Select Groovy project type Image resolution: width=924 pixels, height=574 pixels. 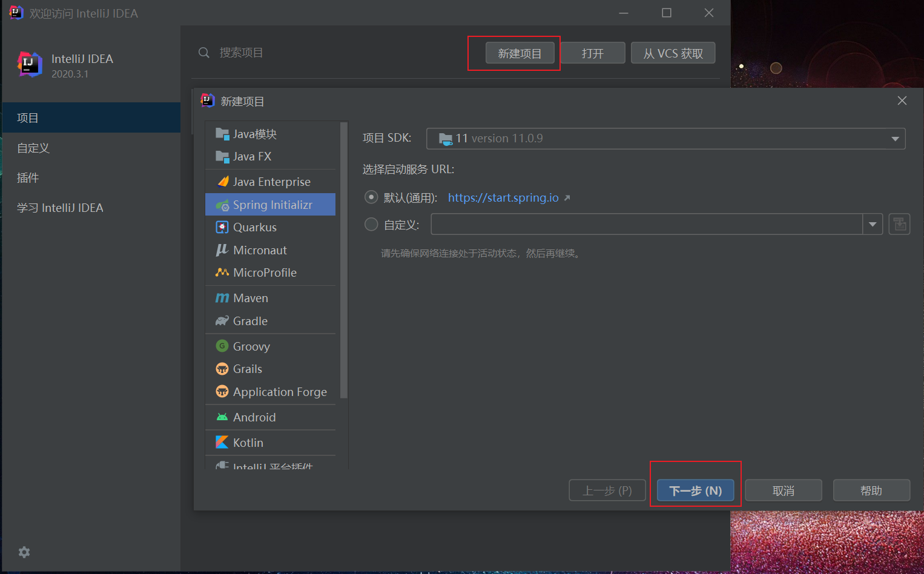[x=271, y=346]
